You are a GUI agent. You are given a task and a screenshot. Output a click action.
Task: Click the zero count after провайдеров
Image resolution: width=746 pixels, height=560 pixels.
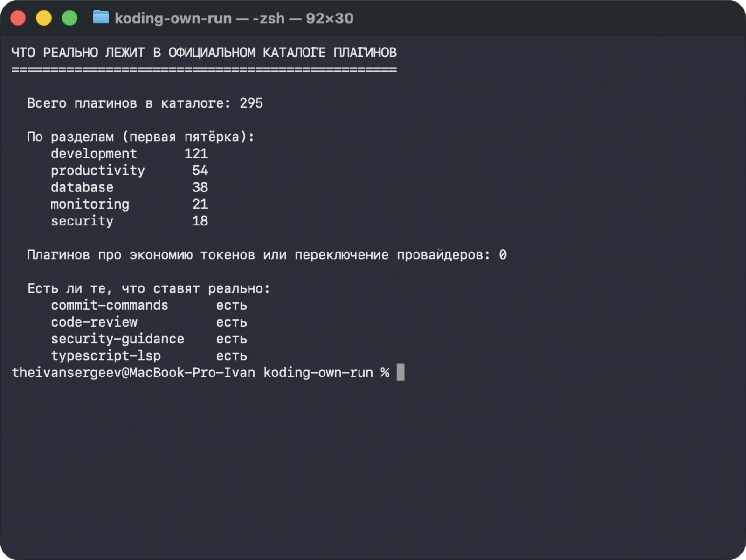tap(503, 255)
